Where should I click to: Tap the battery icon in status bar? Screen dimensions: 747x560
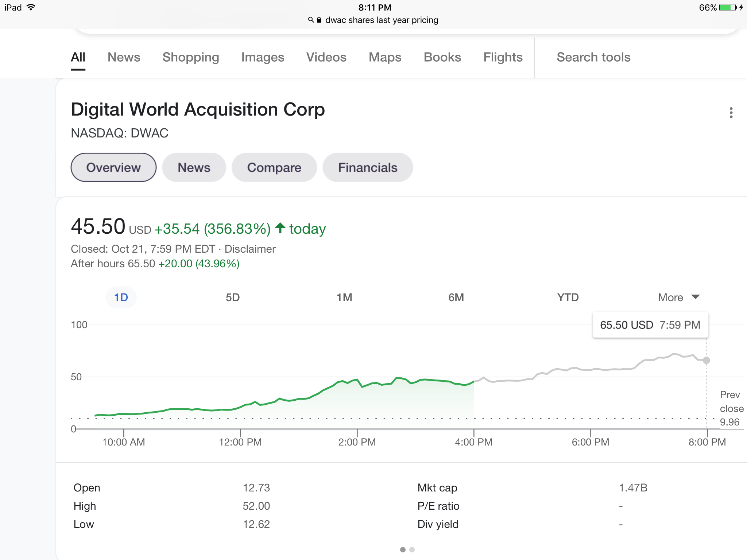pyautogui.click(x=728, y=7)
